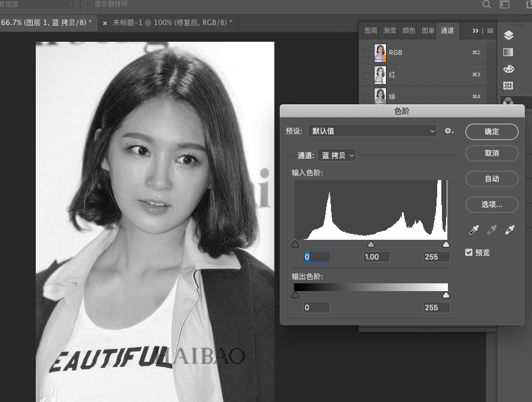Click the 自动 auto button
Viewport: 532px width, 402px height.
coord(491,179)
